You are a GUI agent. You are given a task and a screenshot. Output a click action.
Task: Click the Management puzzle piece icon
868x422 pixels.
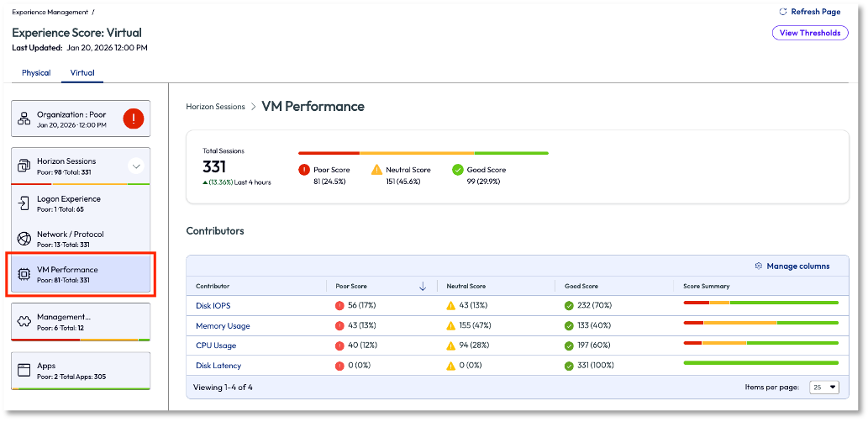click(24, 321)
